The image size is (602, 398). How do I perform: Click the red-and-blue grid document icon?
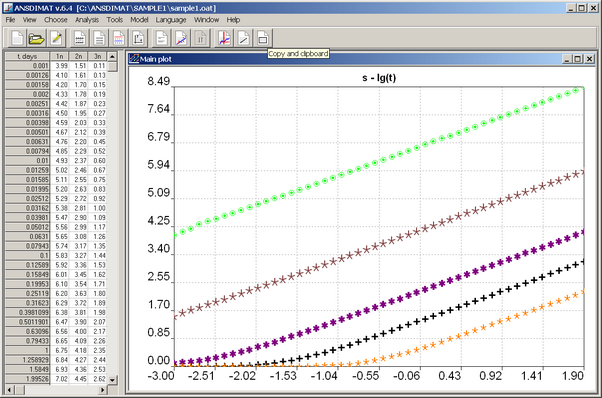pos(119,38)
